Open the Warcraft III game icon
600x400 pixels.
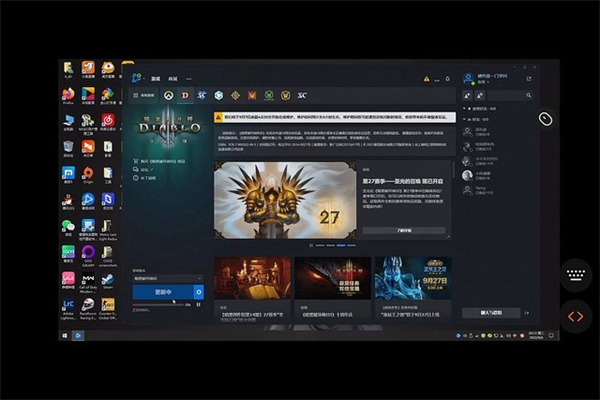252,95
